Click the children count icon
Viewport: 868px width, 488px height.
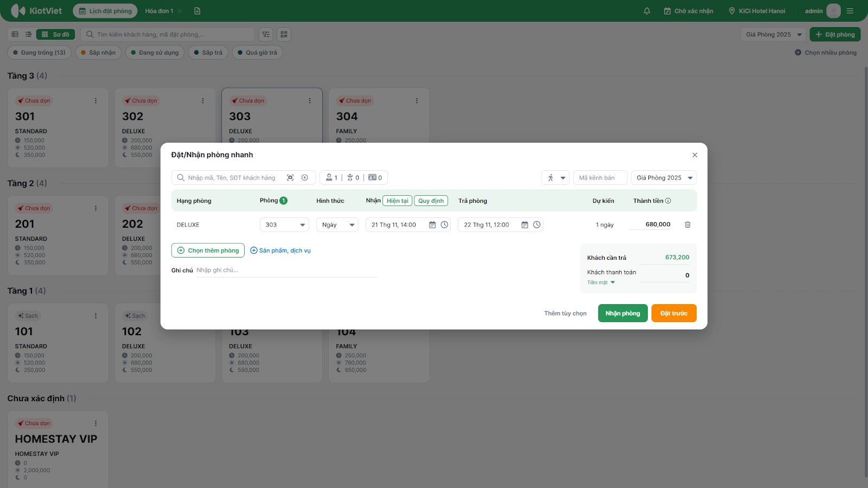click(x=350, y=178)
